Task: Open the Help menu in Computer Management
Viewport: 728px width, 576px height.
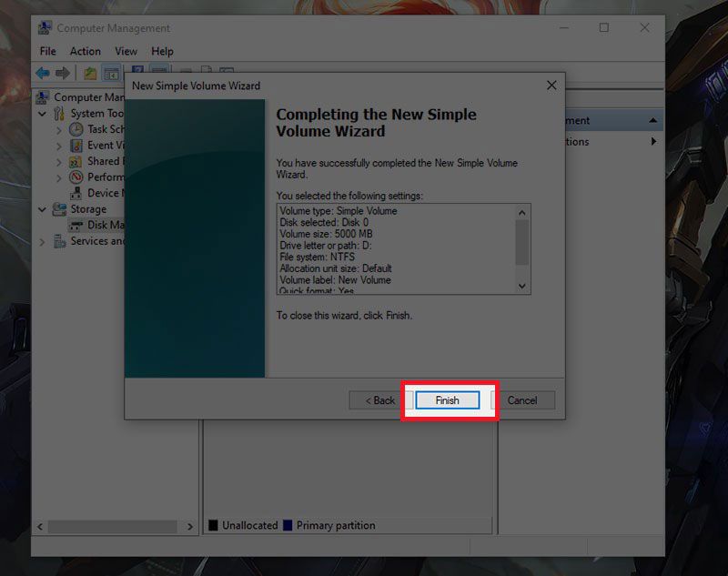Action: 162,51
